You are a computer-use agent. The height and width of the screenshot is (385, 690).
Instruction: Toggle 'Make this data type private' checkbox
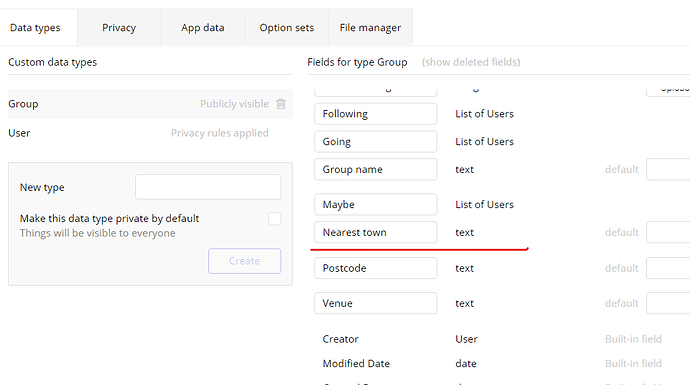(275, 219)
